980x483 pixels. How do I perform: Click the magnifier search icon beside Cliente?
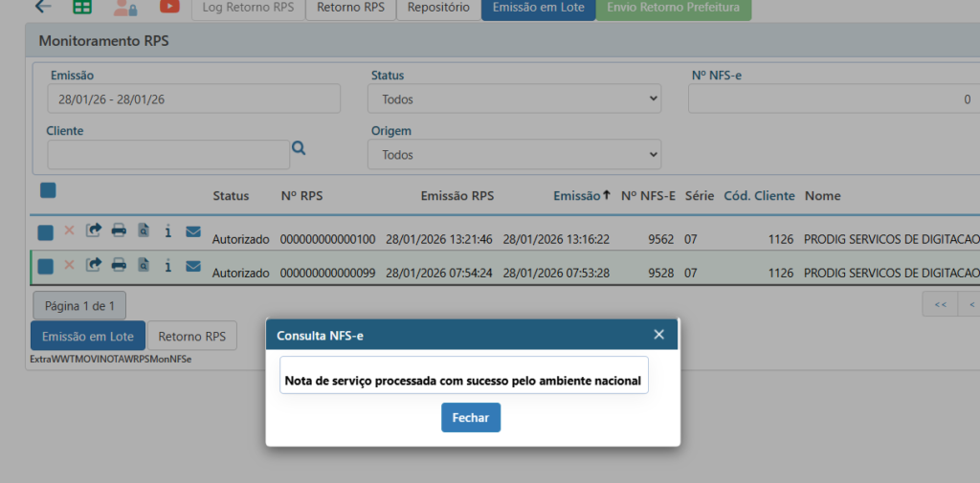click(299, 148)
